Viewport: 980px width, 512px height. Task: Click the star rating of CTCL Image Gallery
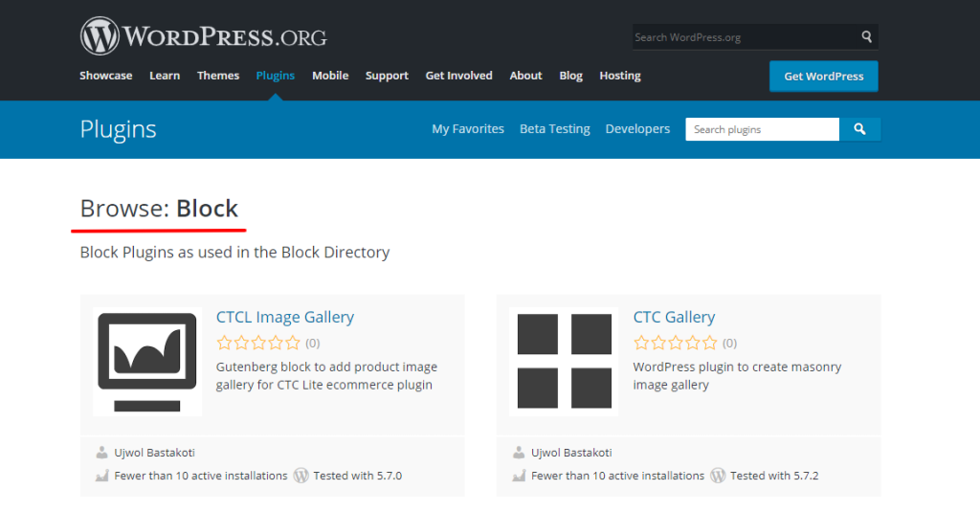pos(258,343)
